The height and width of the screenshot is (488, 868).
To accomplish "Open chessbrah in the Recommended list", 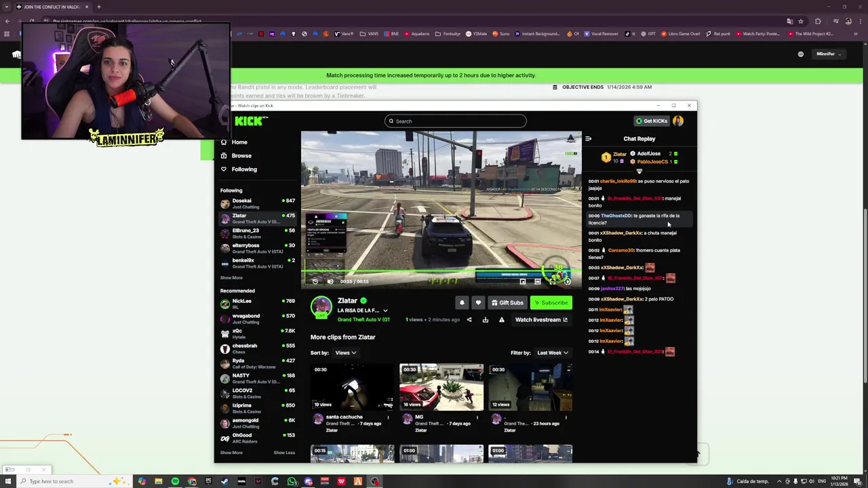I will pyautogui.click(x=258, y=348).
